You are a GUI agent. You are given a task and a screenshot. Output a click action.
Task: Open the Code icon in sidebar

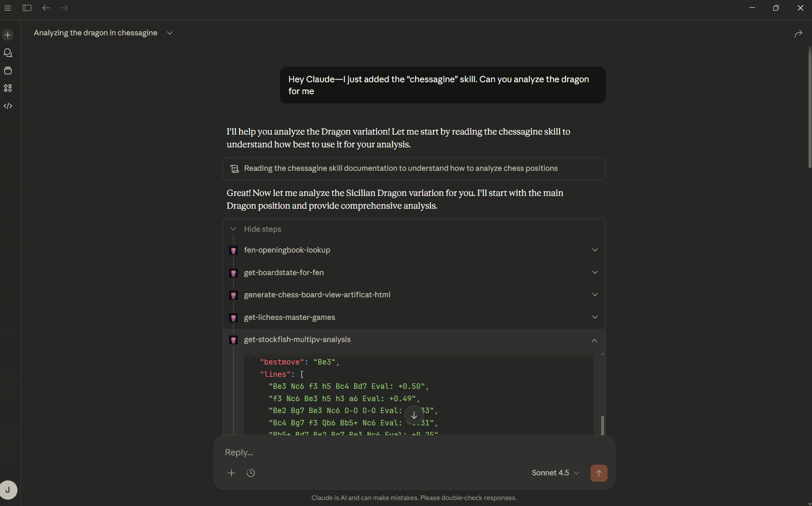(8, 106)
